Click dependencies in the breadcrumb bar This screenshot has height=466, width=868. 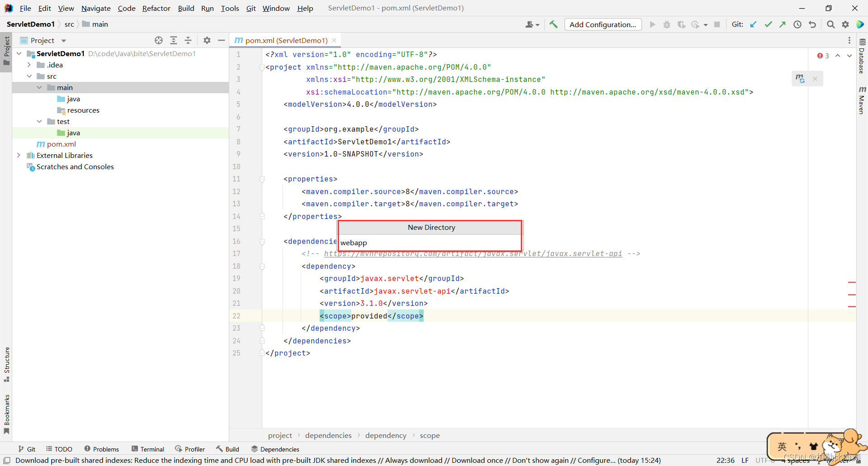coord(328,435)
